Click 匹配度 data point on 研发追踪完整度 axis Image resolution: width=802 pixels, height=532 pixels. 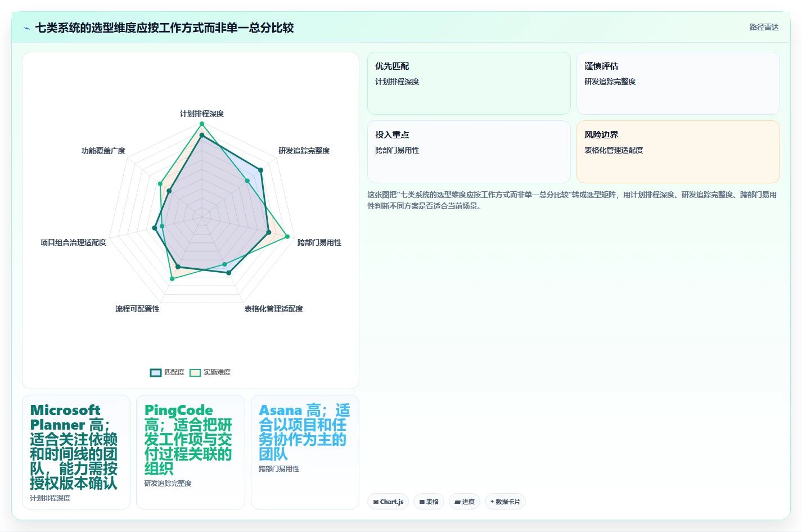[260, 170]
